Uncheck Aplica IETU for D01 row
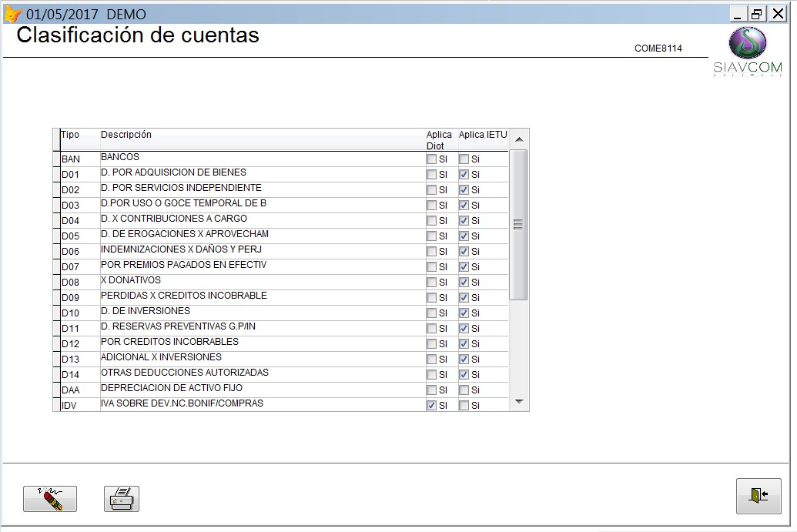Image resolution: width=797 pixels, height=532 pixels. tap(464, 174)
